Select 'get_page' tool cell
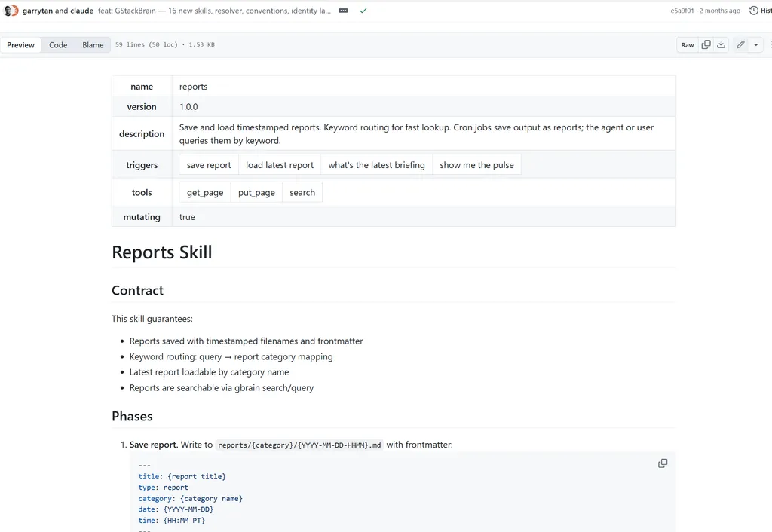Viewport: 772px width, 532px height. (x=205, y=192)
